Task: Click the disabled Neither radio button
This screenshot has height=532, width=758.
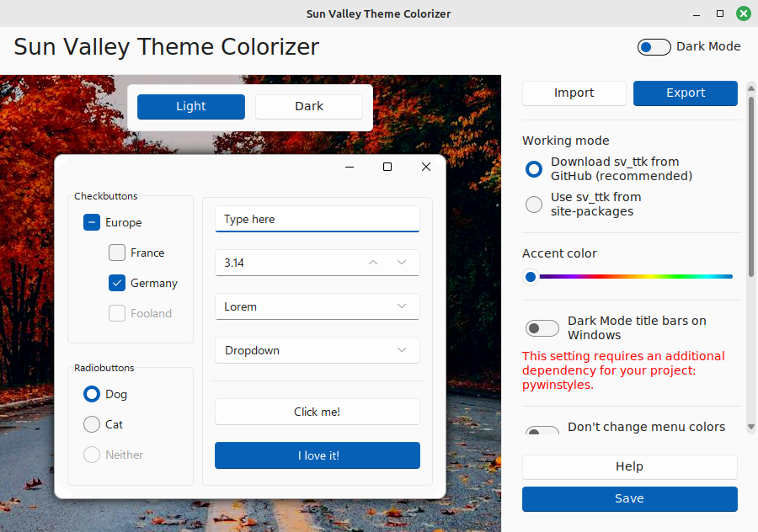Action: (x=91, y=455)
